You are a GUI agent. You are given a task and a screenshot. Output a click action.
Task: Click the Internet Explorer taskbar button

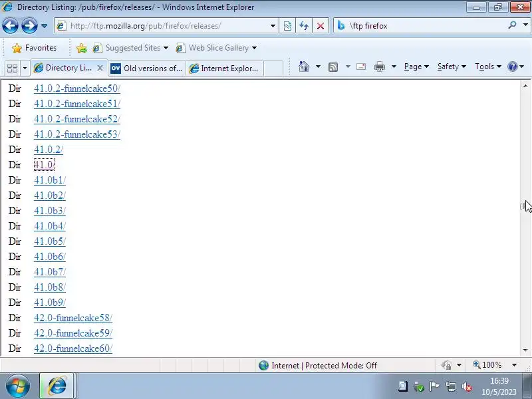[x=57, y=386]
